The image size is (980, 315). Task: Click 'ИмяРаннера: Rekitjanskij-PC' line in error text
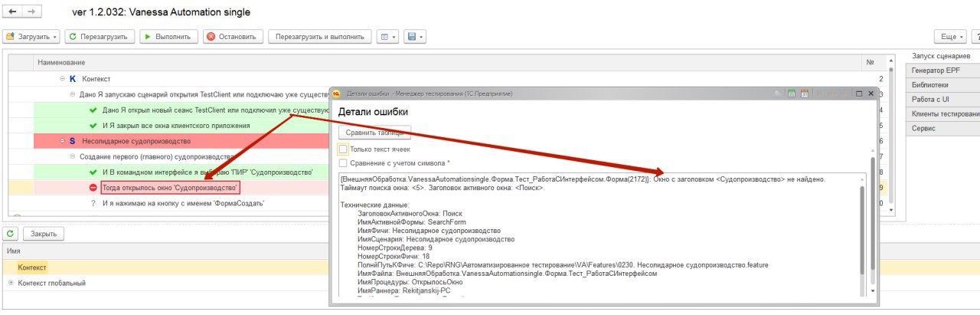coord(405,291)
